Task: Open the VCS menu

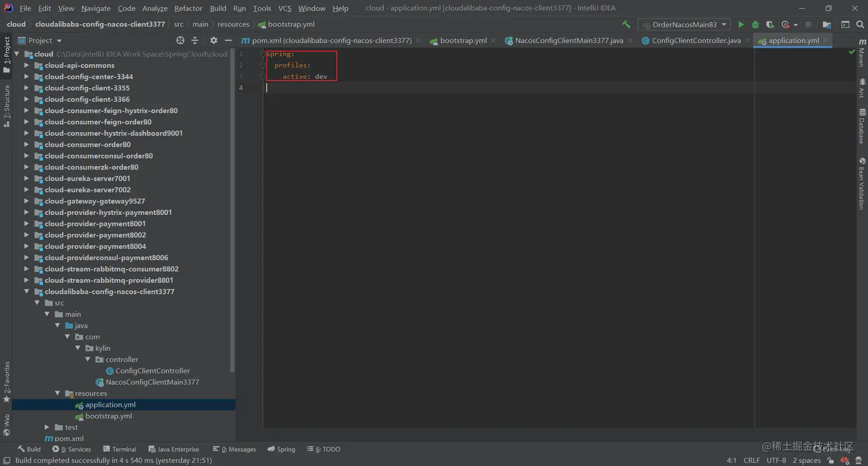Action: 285,8
